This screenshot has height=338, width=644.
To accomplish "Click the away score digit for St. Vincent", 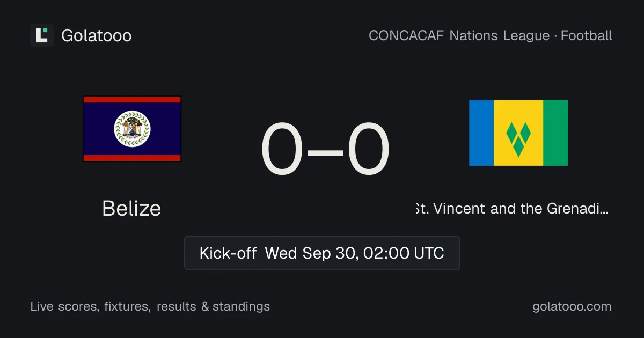I will [368, 149].
